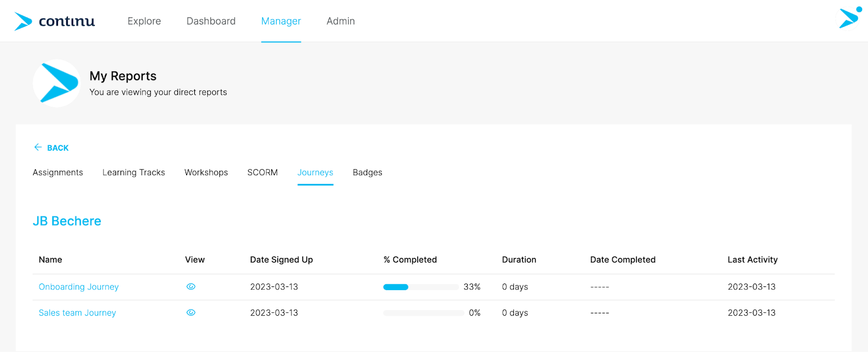This screenshot has width=868, height=352.
Task: View the Onboarding Journey eye icon
Action: (191, 287)
